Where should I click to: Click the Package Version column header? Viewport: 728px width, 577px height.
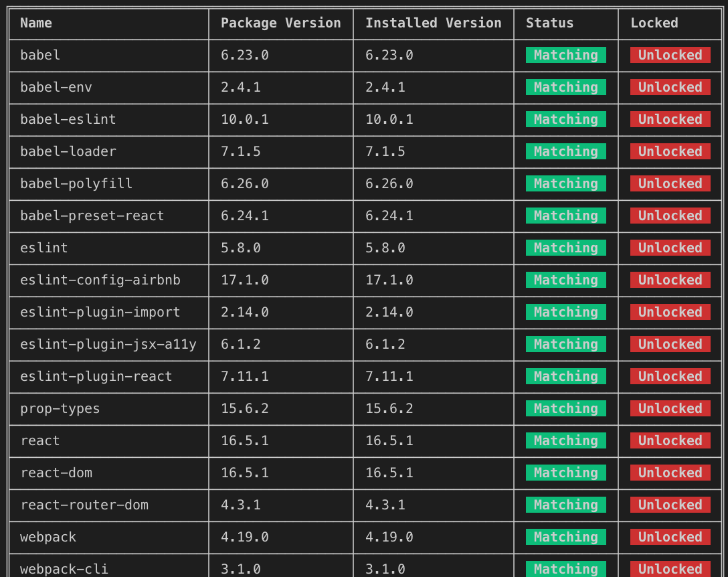[281, 23]
